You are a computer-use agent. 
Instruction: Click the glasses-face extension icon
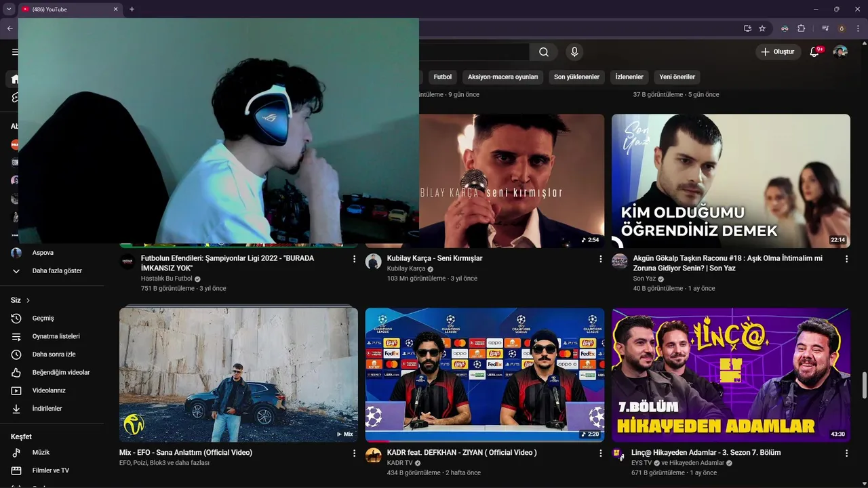(785, 28)
